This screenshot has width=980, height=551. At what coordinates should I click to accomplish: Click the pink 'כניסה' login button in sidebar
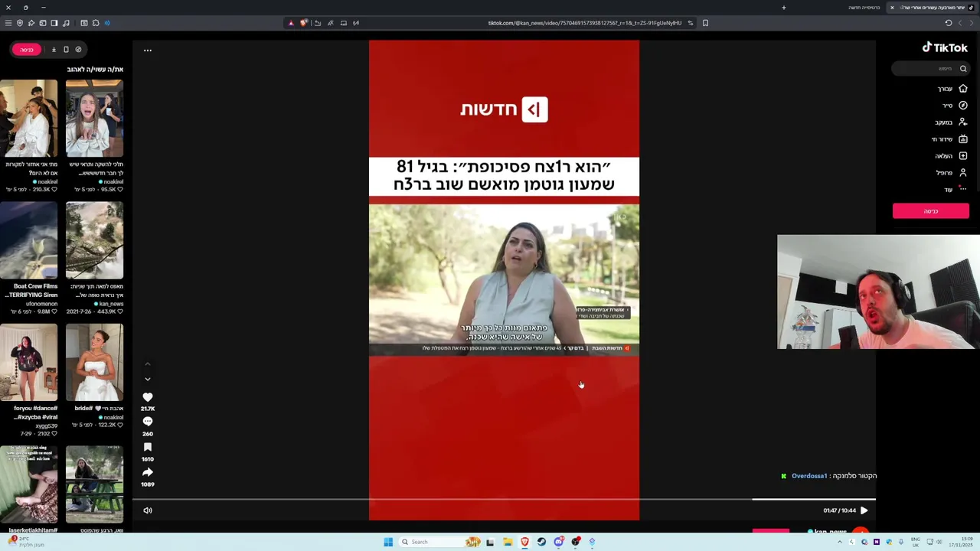click(930, 211)
